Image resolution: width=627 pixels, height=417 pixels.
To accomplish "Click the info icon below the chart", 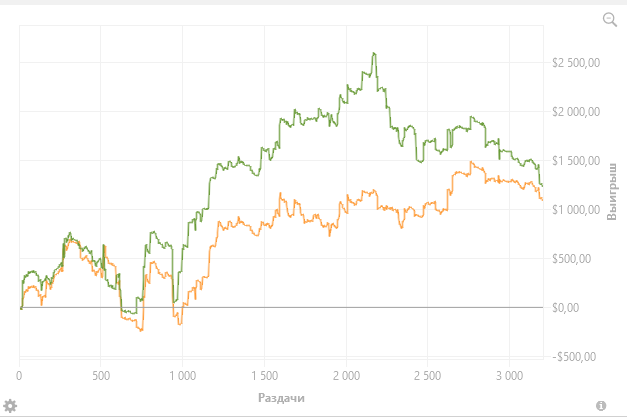I will coord(602,405).
